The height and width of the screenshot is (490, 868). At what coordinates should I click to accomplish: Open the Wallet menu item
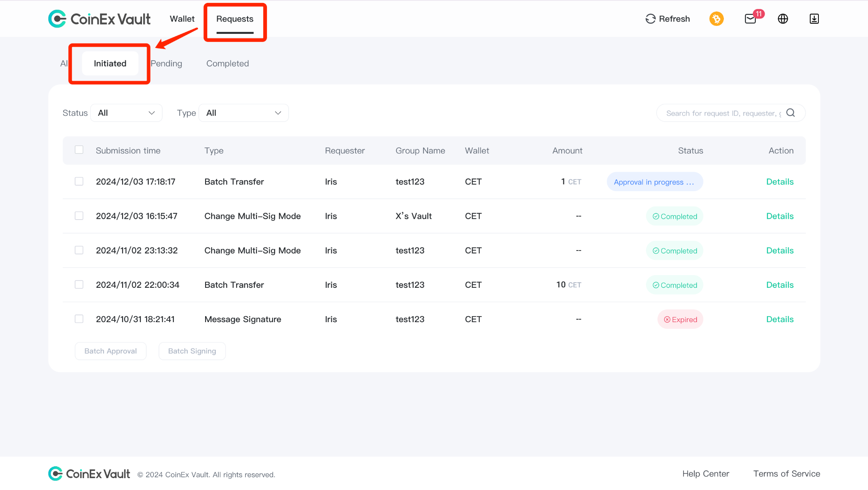coord(182,19)
